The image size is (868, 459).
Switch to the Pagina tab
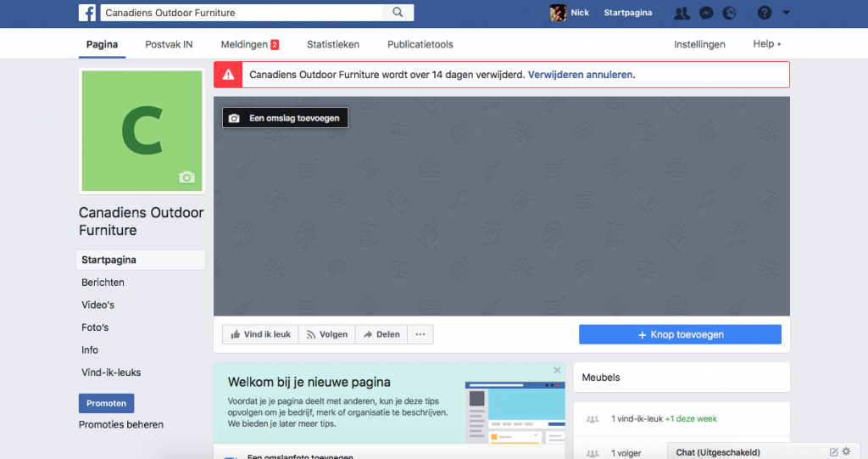[x=102, y=44]
